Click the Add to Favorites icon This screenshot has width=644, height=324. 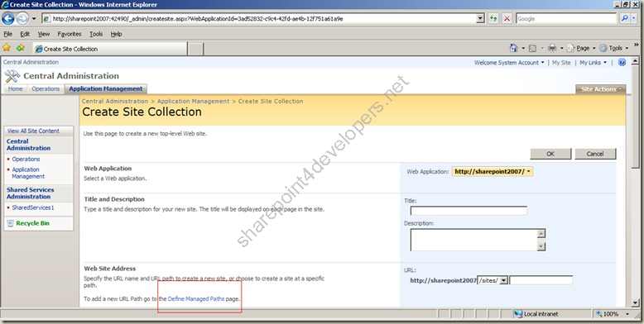[20, 48]
